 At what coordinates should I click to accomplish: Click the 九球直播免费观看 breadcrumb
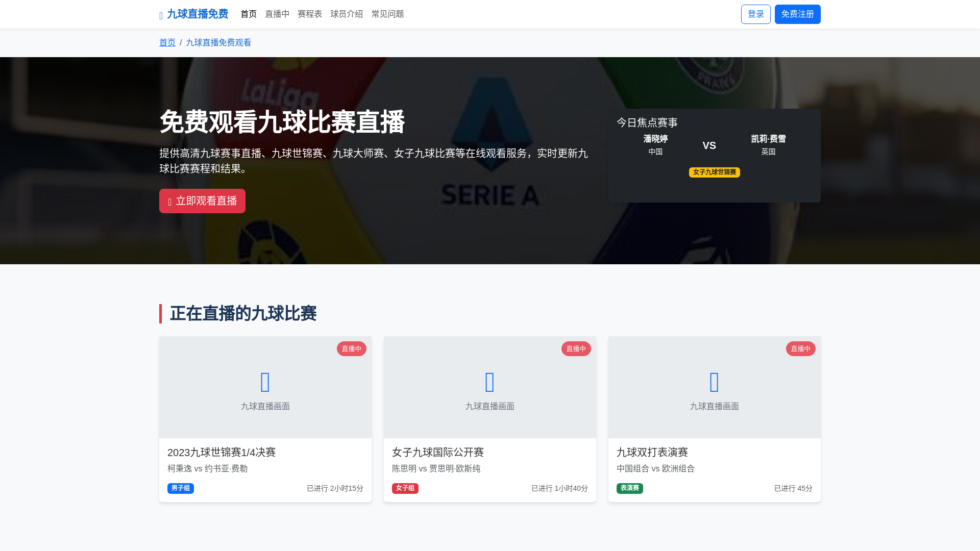click(x=218, y=43)
